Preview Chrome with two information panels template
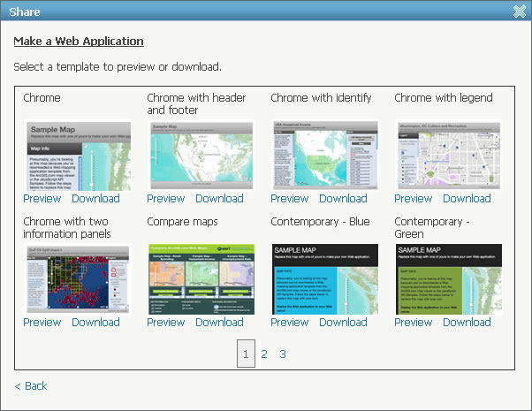The image size is (532, 411). coord(42,322)
